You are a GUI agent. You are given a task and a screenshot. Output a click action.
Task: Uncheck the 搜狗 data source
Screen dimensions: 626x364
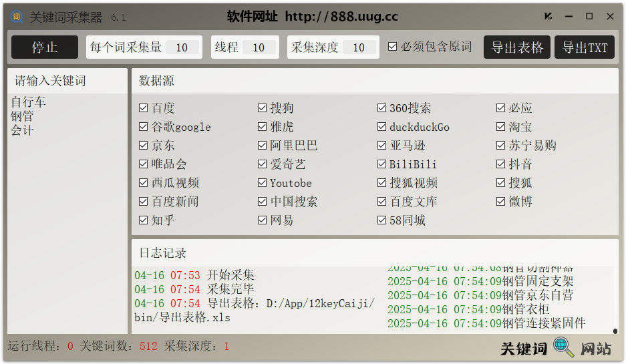click(x=263, y=108)
